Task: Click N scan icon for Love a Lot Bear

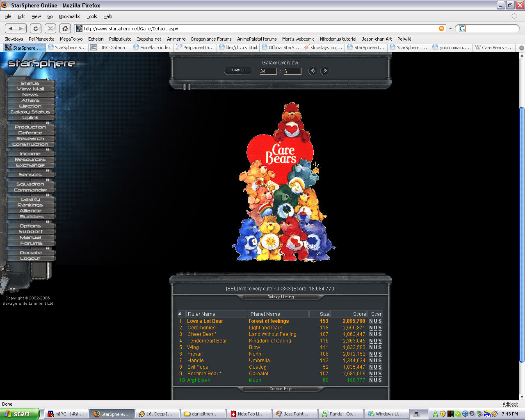Action: click(371, 321)
